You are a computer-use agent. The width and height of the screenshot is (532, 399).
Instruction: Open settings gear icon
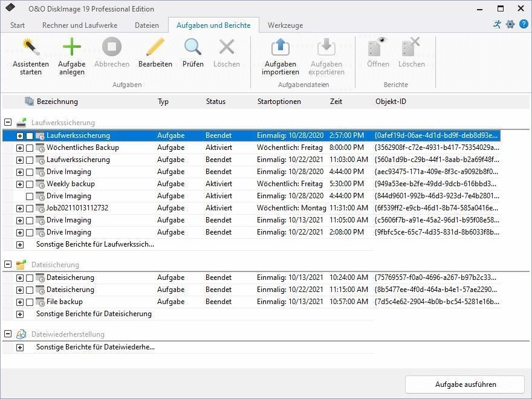[x=510, y=24]
